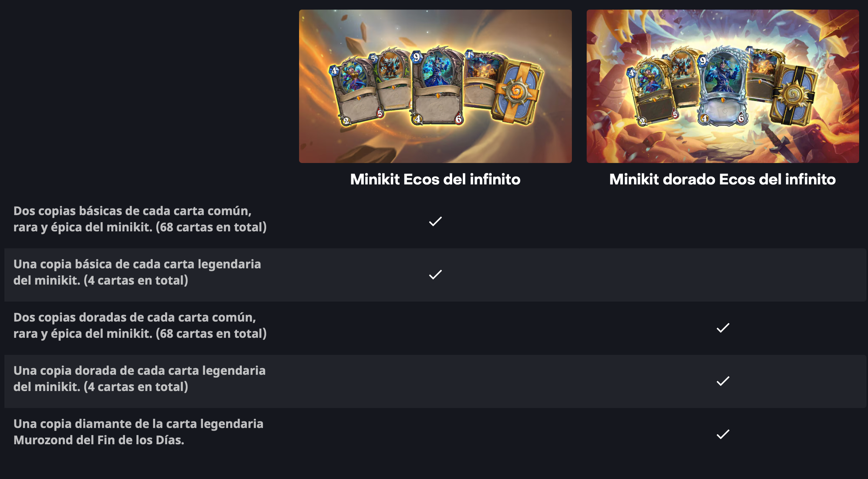Click the checkmark for golden legendary card copy
Image resolution: width=868 pixels, height=479 pixels.
[x=723, y=381]
